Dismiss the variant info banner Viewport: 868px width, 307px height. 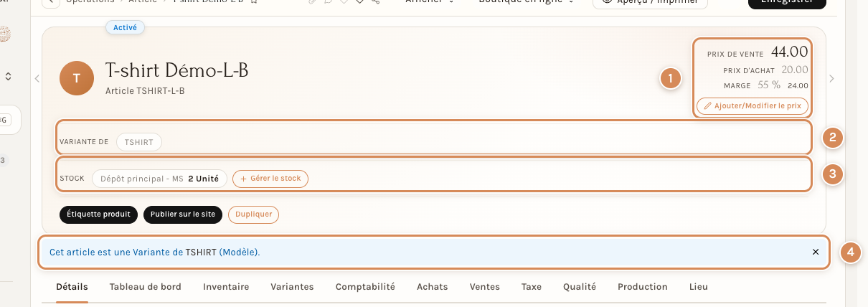pos(816,252)
